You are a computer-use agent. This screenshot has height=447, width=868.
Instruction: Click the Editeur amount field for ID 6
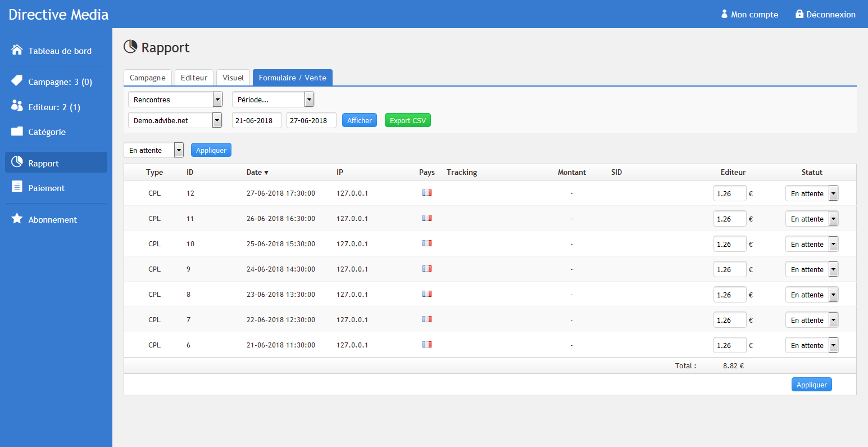[729, 345]
